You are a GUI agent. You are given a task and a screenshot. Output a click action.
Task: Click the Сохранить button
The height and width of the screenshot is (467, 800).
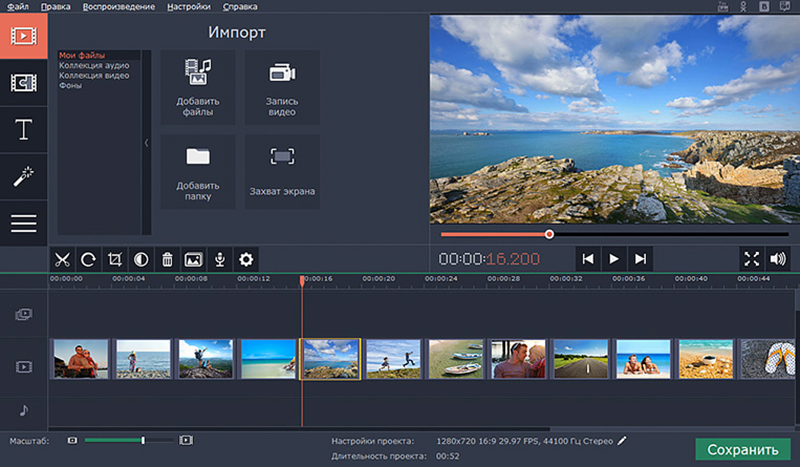[x=742, y=450]
